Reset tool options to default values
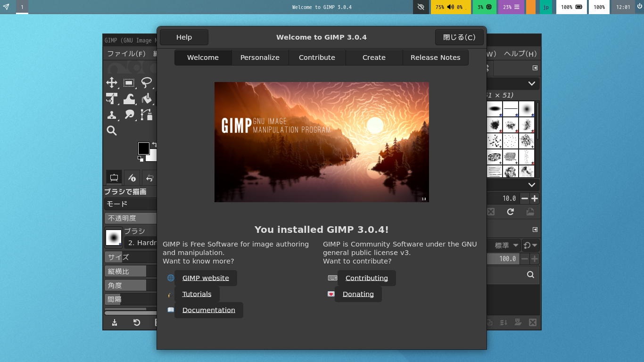This screenshot has width=644, height=362. (137, 322)
